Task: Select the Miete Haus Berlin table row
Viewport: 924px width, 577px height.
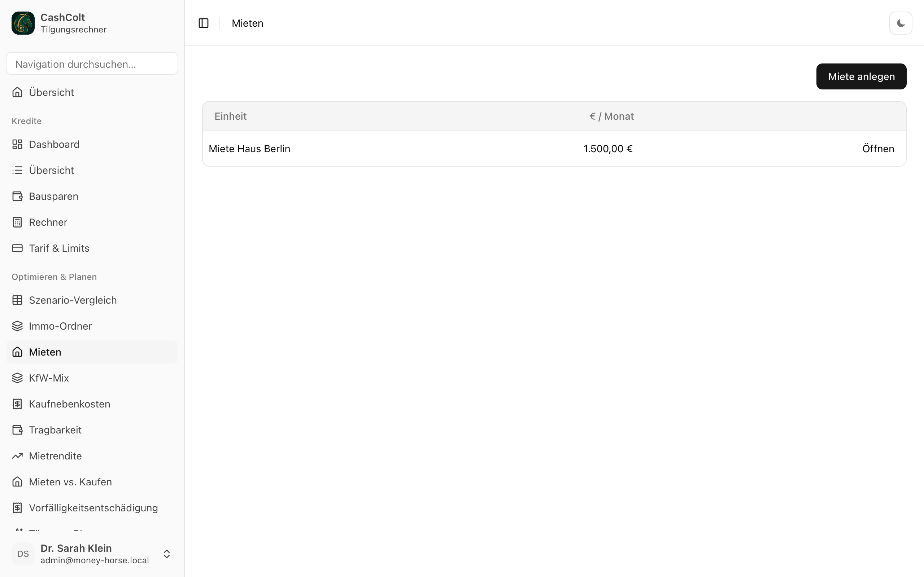Action: coord(554,149)
